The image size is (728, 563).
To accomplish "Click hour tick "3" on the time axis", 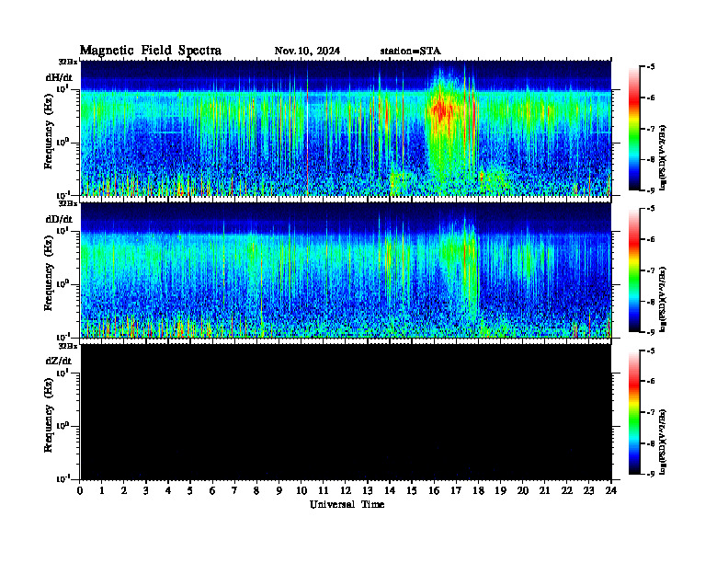I will (146, 491).
